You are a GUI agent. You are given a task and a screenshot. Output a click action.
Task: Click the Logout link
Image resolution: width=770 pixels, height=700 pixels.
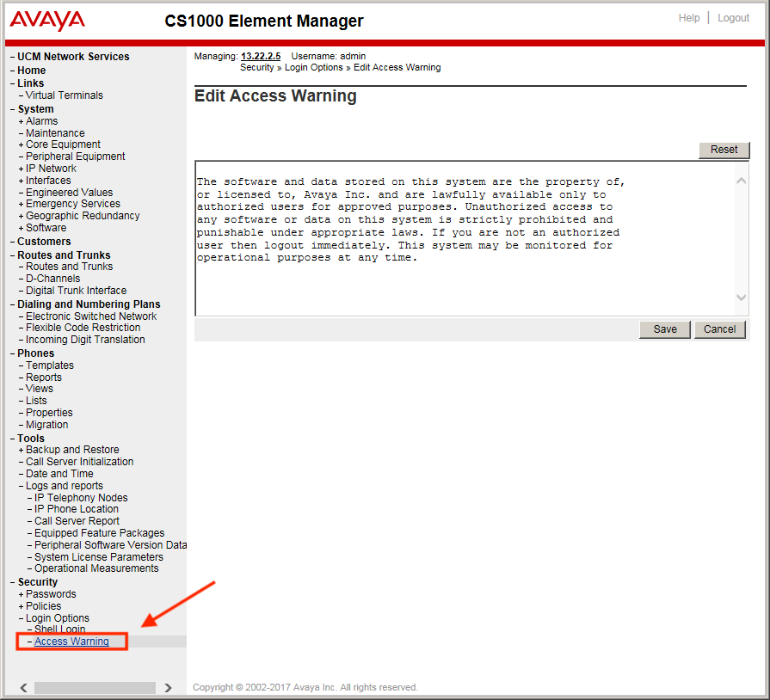point(733,18)
